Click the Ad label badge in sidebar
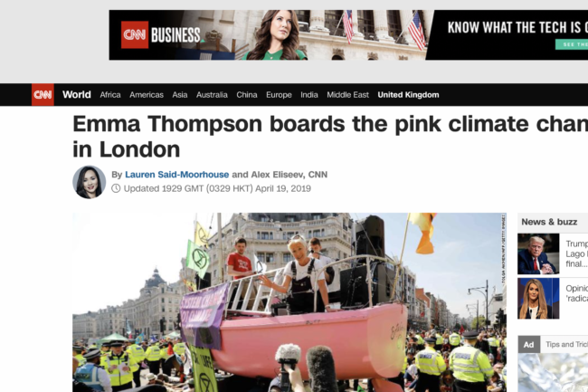The width and height of the screenshot is (588, 392). tap(529, 344)
